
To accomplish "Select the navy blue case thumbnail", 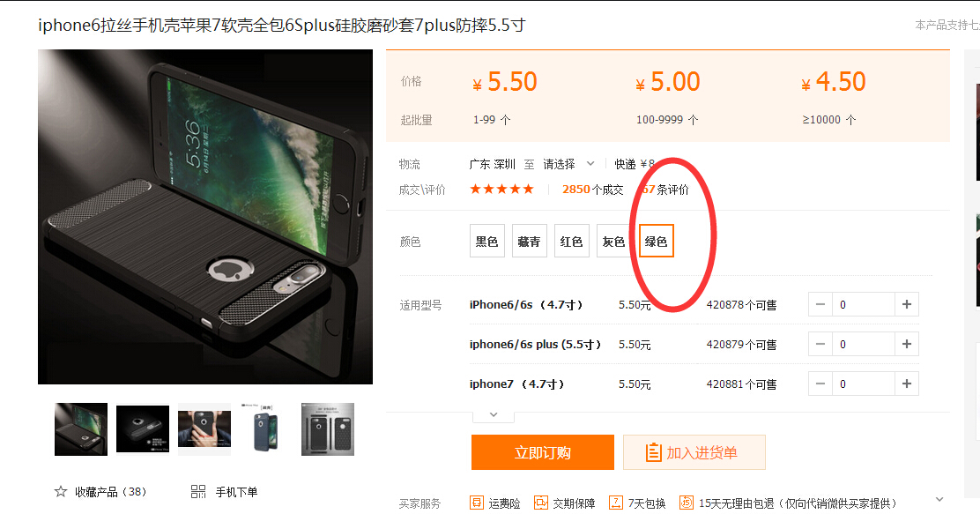I will pyautogui.click(x=266, y=429).
